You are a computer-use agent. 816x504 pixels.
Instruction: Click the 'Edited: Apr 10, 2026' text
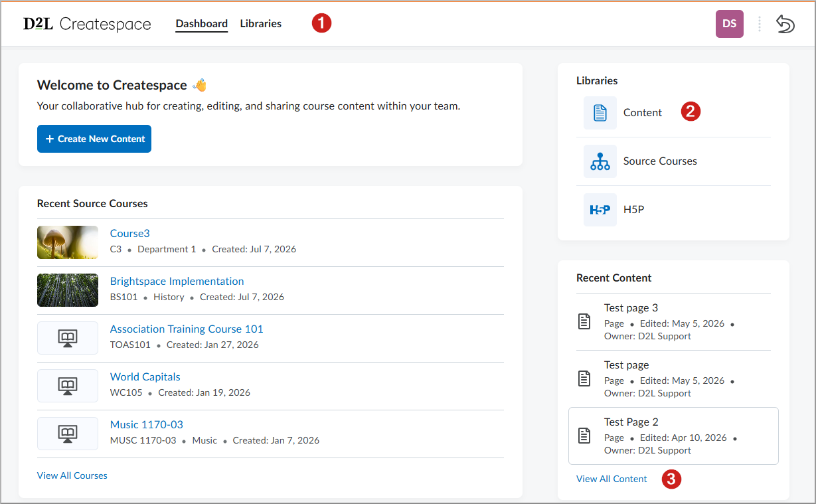tap(683, 438)
